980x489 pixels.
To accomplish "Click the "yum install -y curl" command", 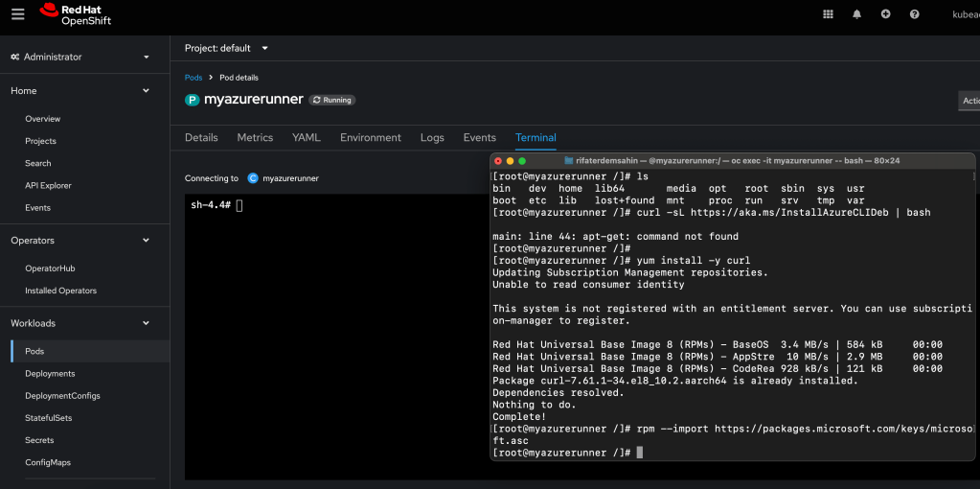I will coord(694,261).
